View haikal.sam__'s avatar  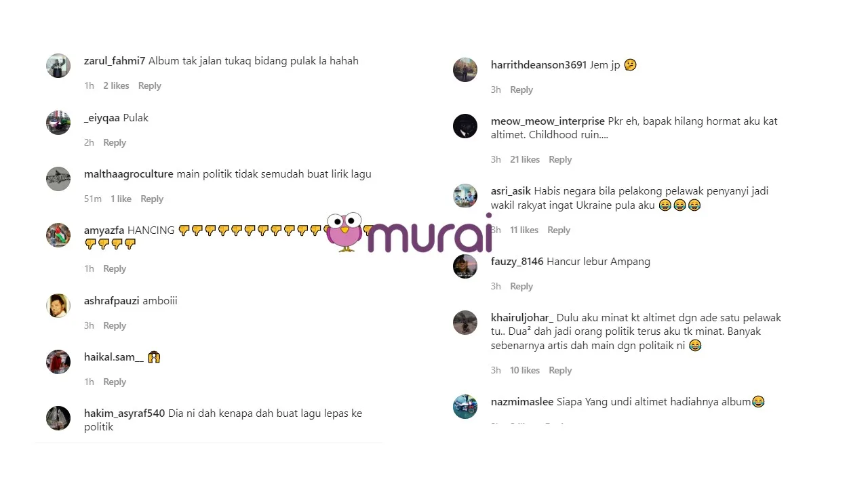(58, 362)
